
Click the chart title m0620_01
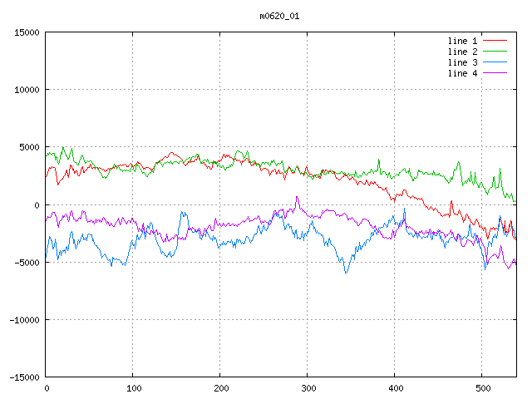pyautogui.click(x=278, y=16)
